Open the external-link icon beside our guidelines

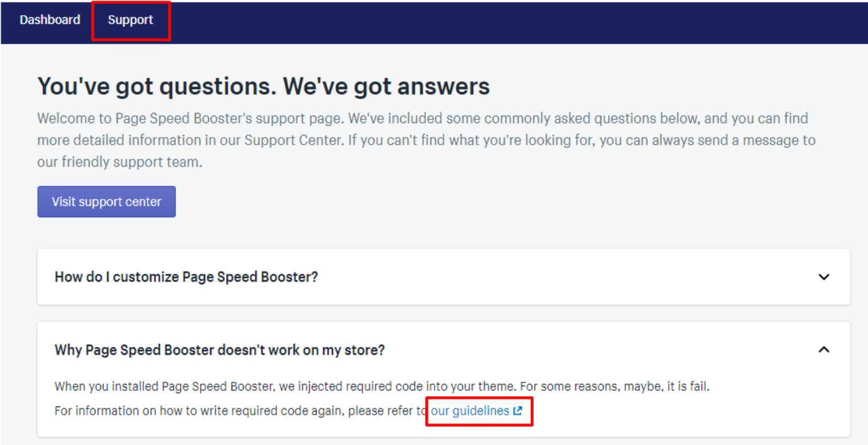517,411
